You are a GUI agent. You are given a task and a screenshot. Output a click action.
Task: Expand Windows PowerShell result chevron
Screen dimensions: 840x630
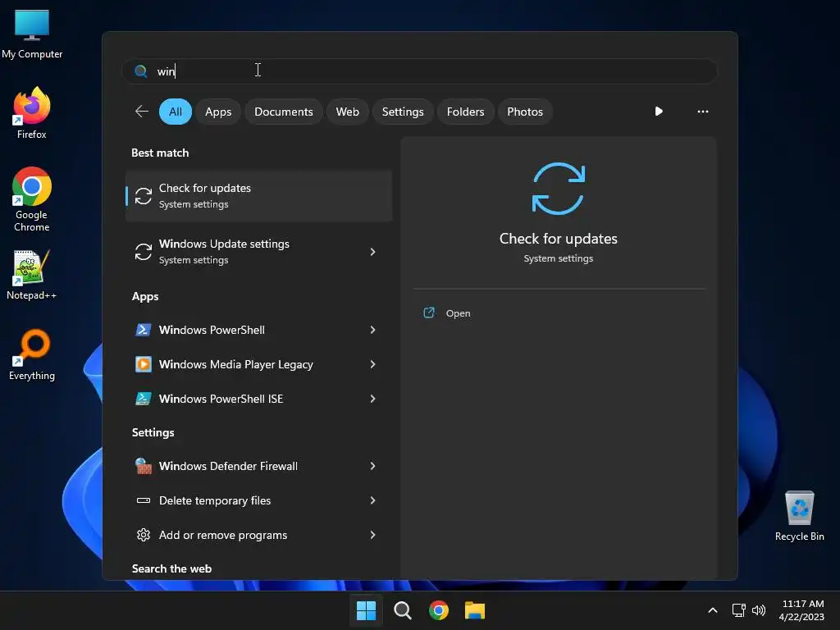[373, 330]
